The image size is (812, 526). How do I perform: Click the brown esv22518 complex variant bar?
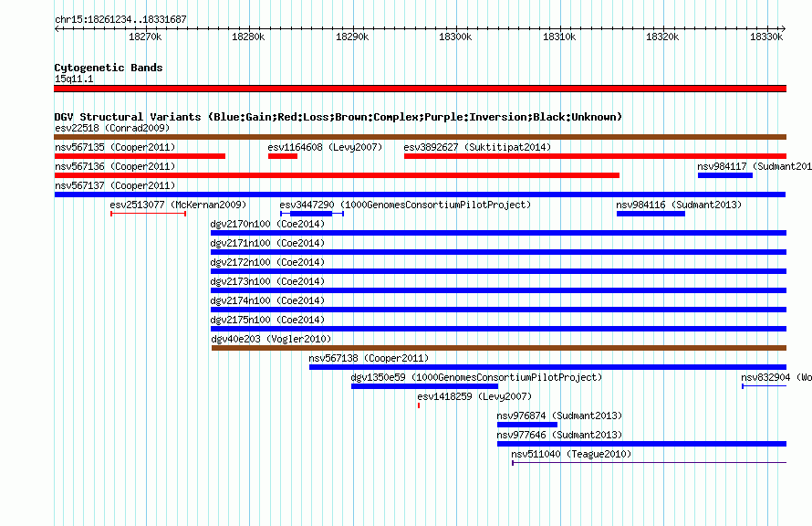pos(420,137)
